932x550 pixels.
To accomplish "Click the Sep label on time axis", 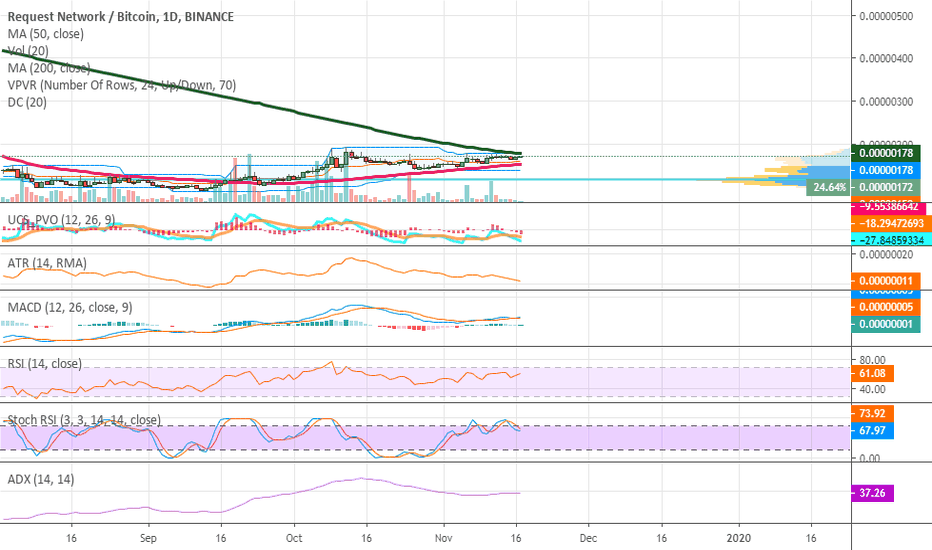I will [148, 538].
